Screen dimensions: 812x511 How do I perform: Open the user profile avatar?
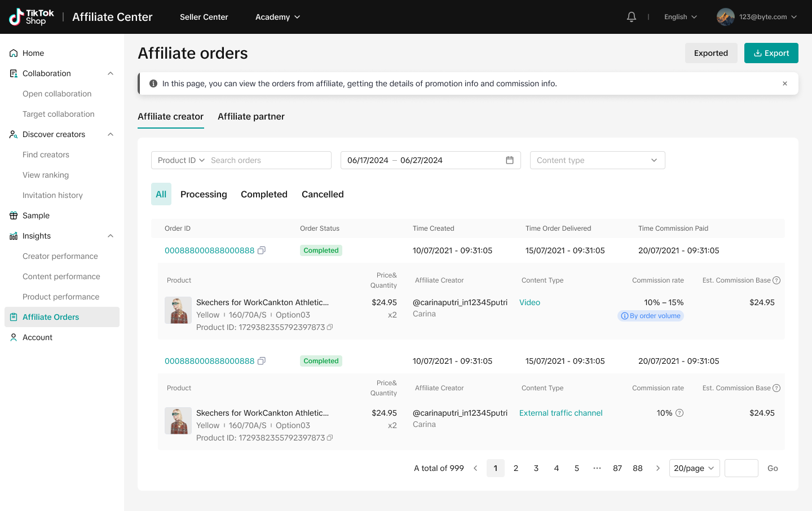point(725,17)
